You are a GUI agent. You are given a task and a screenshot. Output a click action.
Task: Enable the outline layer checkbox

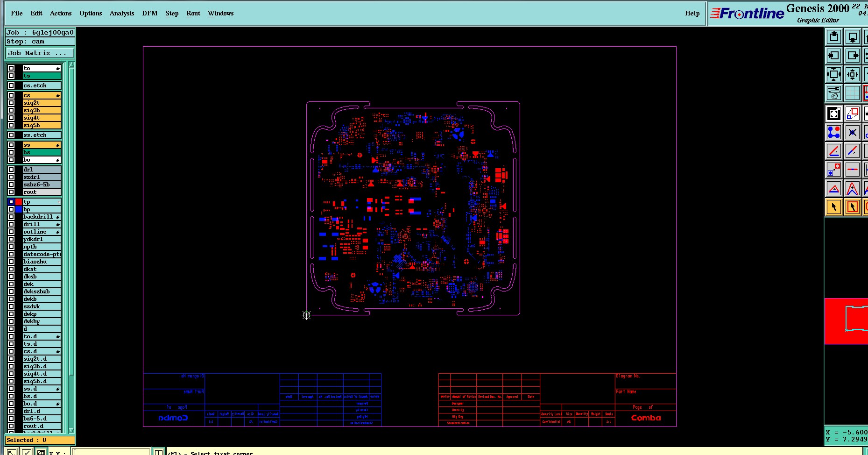pos(11,232)
